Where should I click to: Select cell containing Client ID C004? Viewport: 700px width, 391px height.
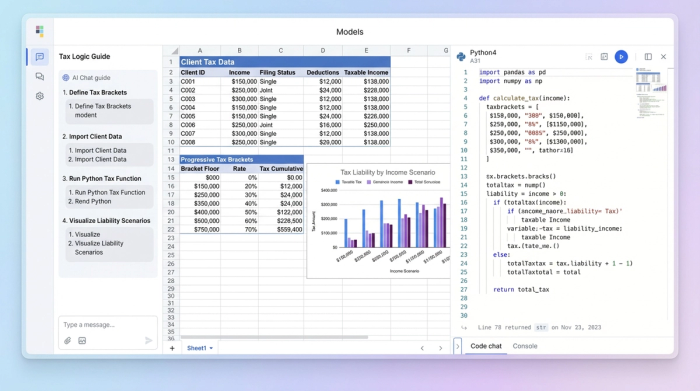[200, 108]
